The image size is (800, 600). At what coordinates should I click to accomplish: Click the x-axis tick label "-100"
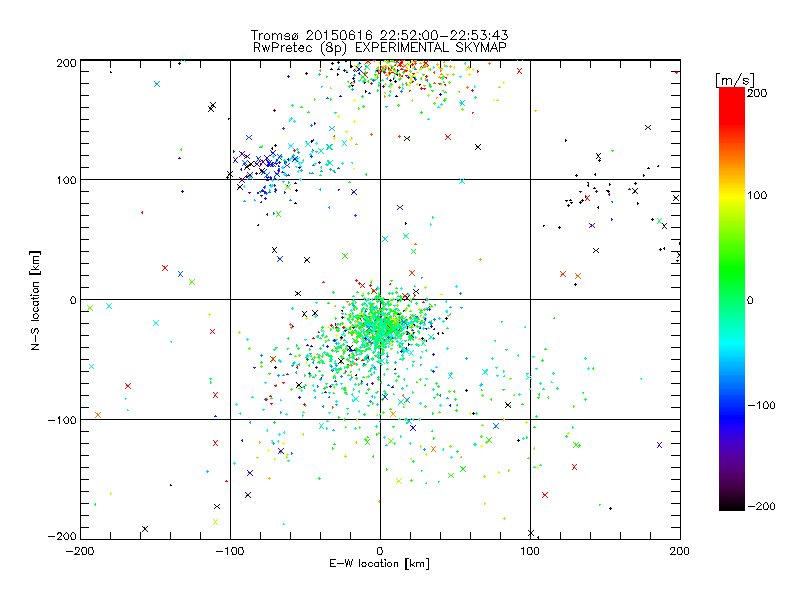point(230,551)
